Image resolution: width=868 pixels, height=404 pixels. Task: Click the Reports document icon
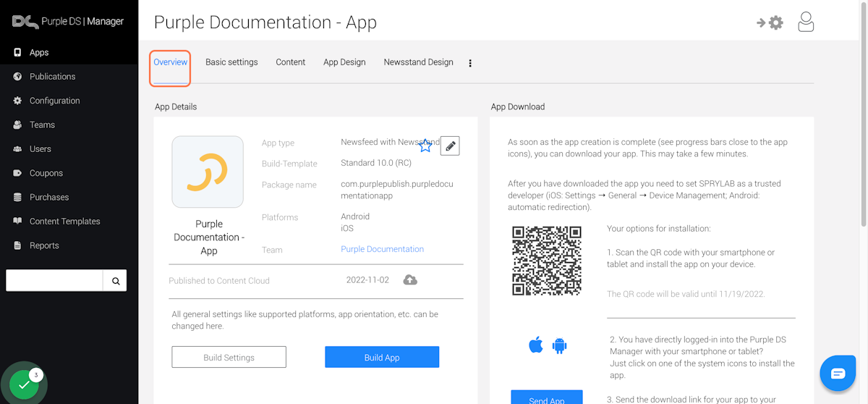(x=17, y=245)
